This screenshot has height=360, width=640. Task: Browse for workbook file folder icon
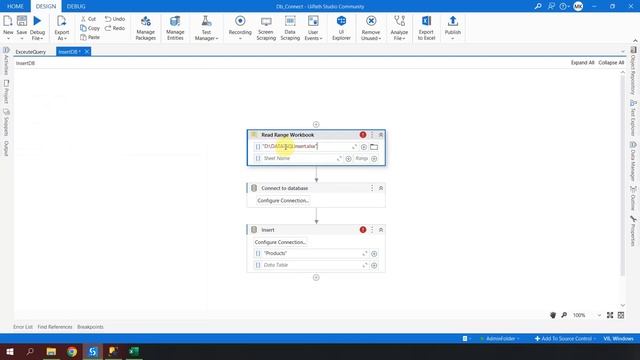[x=374, y=147]
